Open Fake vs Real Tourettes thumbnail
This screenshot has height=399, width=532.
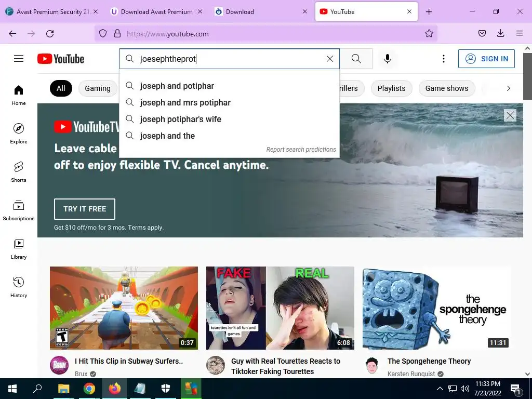[x=280, y=308]
